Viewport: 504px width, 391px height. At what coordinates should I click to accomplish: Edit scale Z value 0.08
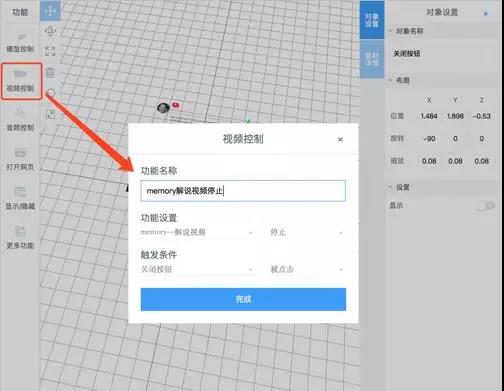[x=481, y=161]
